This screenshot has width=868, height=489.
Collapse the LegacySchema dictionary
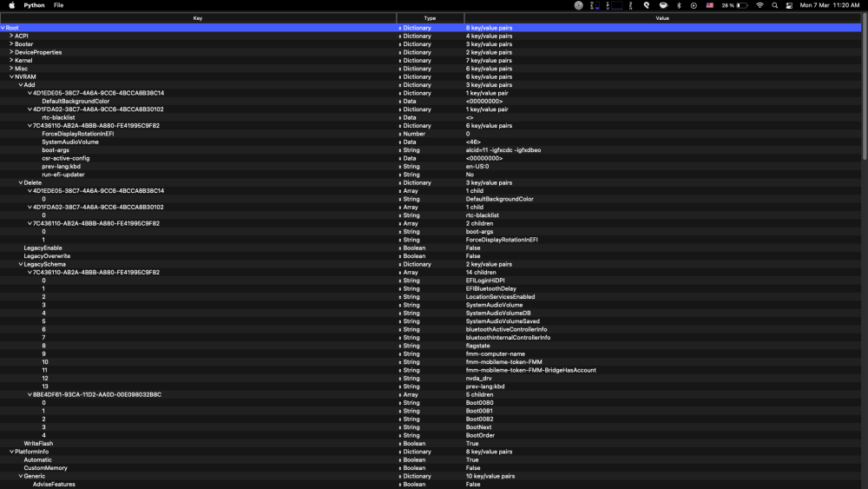tap(21, 264)
